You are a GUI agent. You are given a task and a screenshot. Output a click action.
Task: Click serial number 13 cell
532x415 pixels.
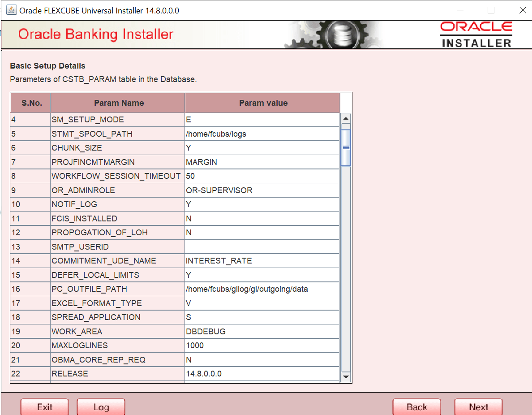tap(30, 246)
